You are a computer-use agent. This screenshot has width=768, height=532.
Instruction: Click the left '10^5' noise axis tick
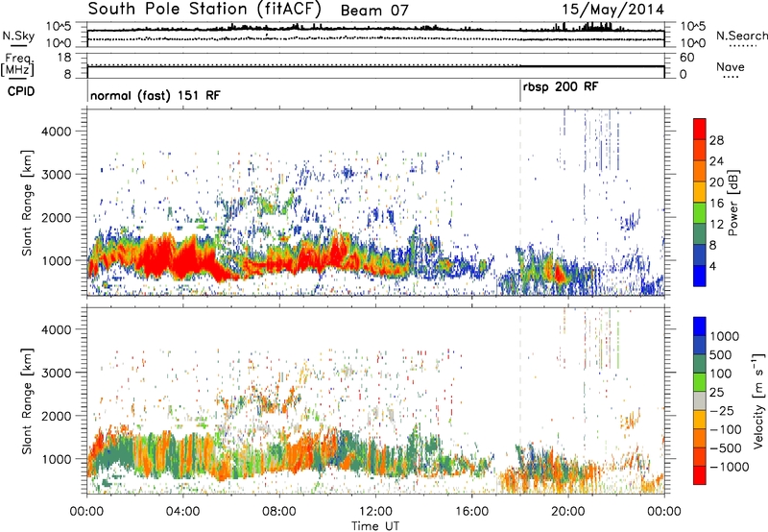click(x=59, y=27)
